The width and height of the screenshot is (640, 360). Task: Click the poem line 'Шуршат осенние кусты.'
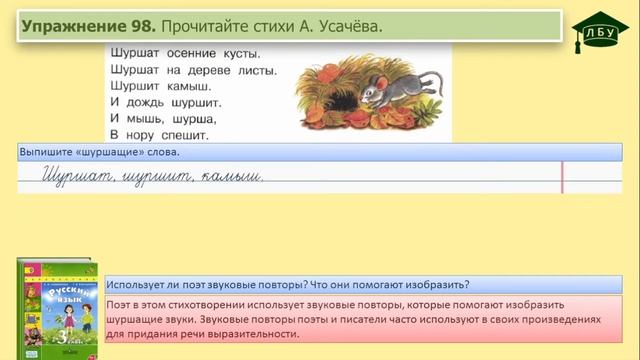(185, 53)
